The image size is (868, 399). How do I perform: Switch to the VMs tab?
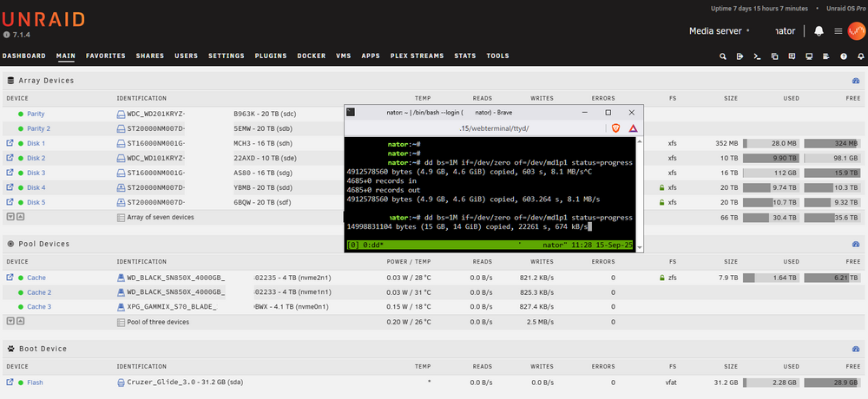(343, 56)
